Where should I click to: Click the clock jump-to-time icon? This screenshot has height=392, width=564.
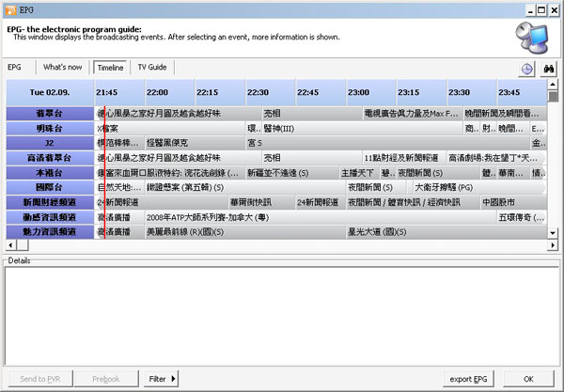(528, 69)
